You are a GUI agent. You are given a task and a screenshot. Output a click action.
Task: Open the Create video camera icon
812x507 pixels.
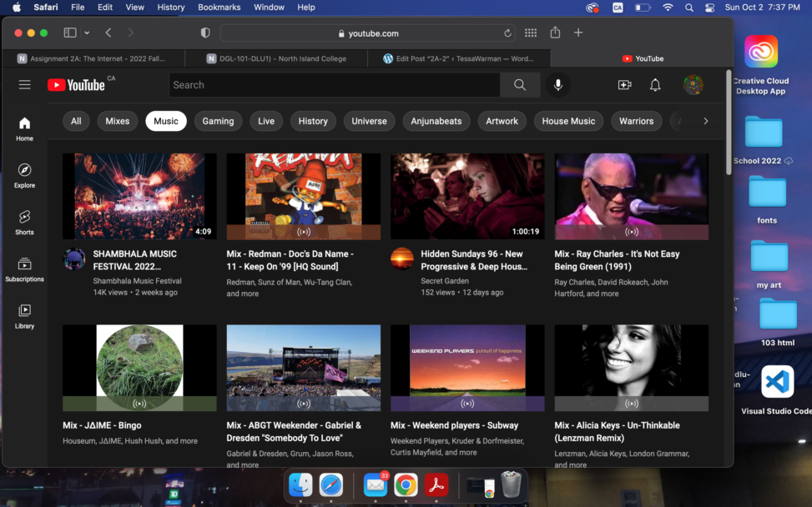point(624,85)
